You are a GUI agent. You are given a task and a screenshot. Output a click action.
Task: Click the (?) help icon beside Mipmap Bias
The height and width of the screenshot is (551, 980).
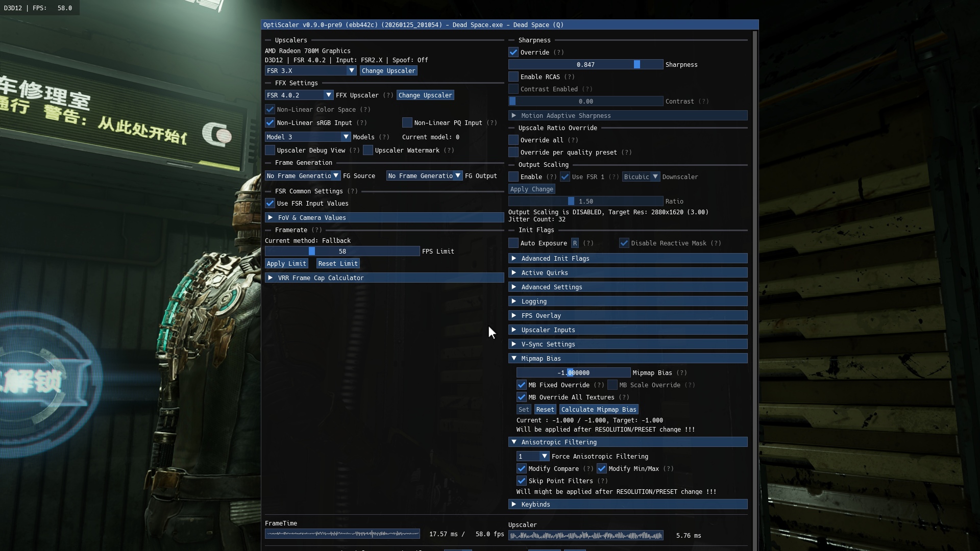681,373
